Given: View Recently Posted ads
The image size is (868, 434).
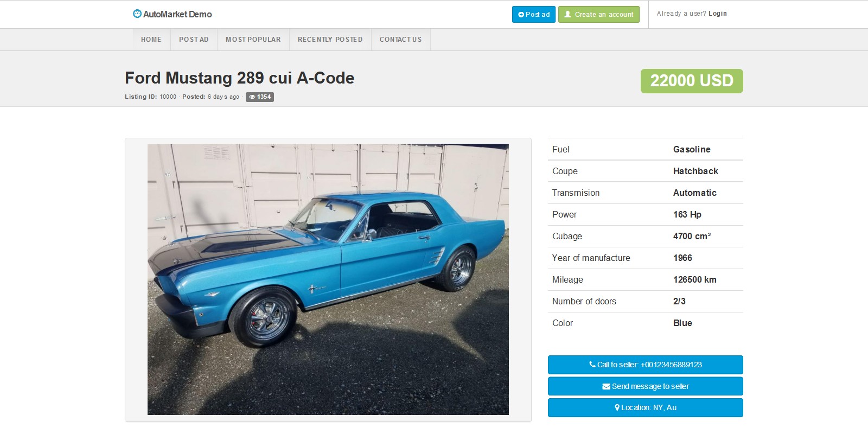Looking at the screenshot, I should (330, 40).
